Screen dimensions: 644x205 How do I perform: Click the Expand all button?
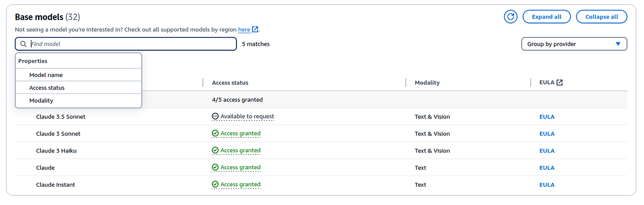click(546, 17)
